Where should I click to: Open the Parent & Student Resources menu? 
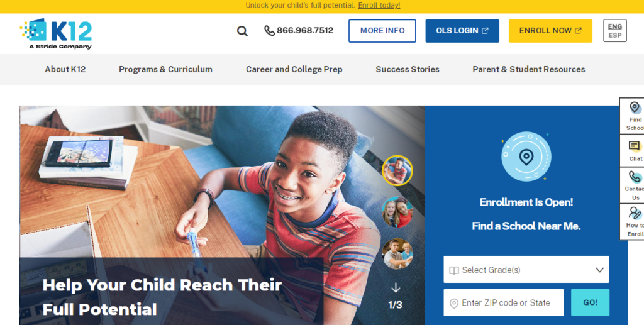[x=528, y=69]
